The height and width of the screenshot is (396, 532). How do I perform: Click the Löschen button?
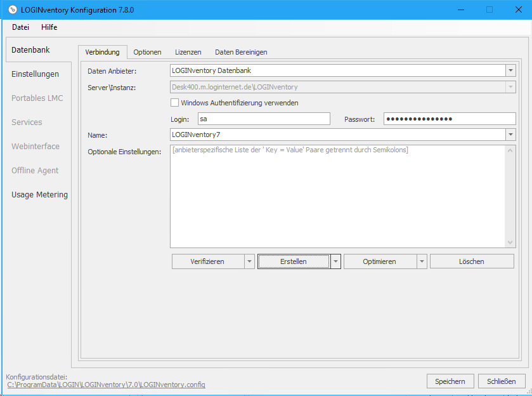(x=472, y=261)
